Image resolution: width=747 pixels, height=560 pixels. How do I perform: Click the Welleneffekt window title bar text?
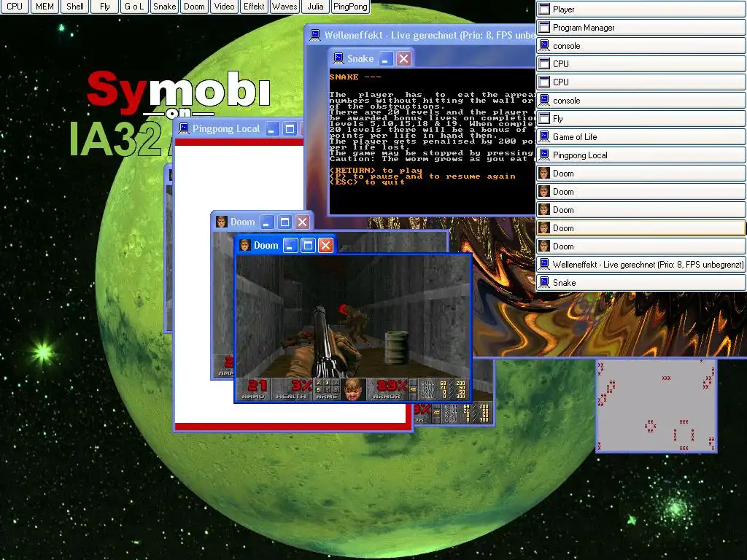click(x=429, y=35)
